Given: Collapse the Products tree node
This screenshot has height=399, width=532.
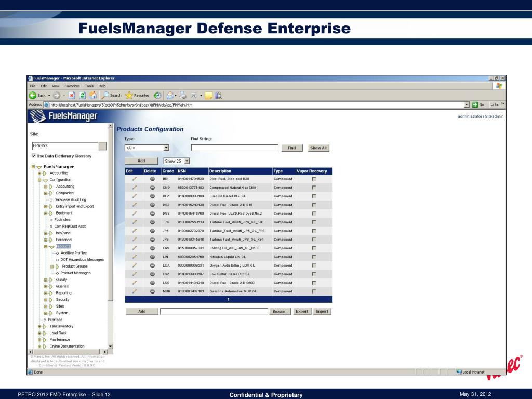Looking at the screenshot, I should 46,247.
